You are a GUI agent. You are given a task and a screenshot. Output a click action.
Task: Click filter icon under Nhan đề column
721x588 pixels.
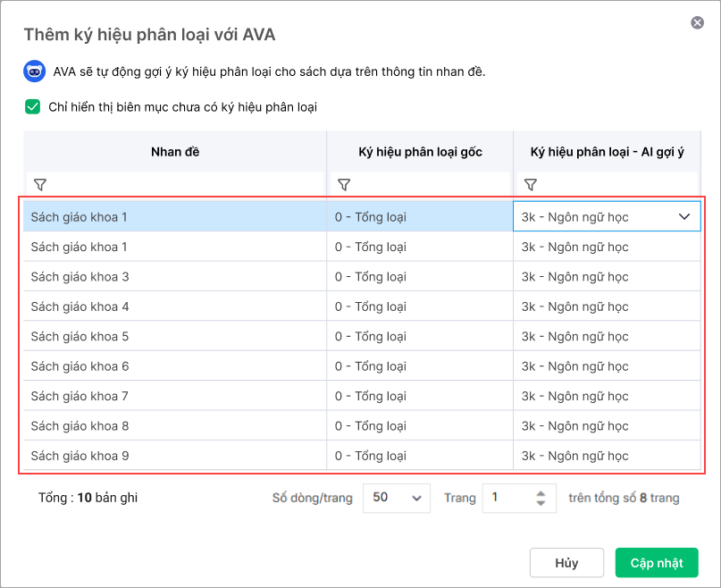(40, 185)
